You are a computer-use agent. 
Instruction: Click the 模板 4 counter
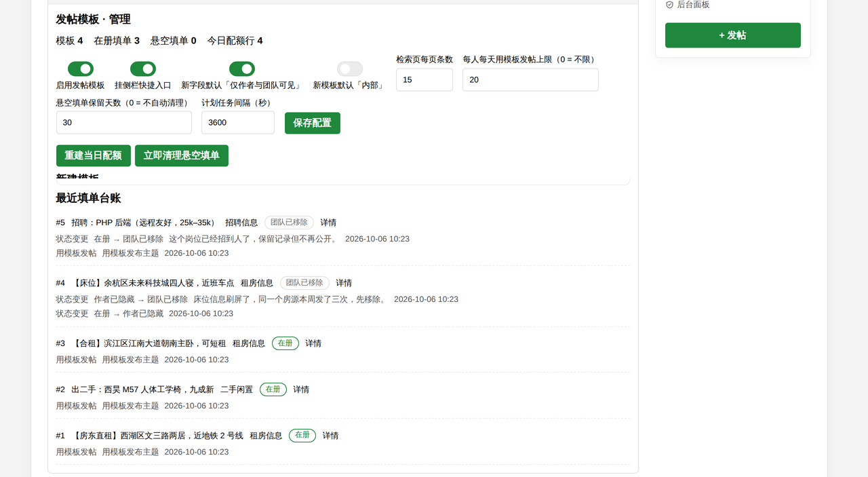click(70, 41)
